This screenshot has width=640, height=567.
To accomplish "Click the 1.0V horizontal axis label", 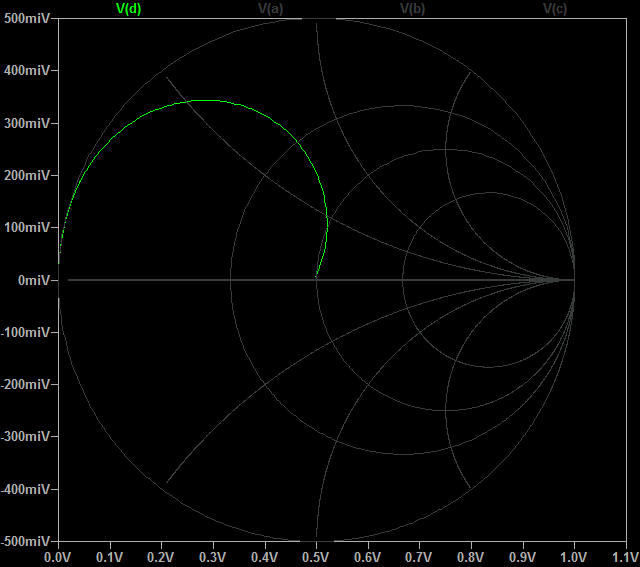I will [574, 557].
